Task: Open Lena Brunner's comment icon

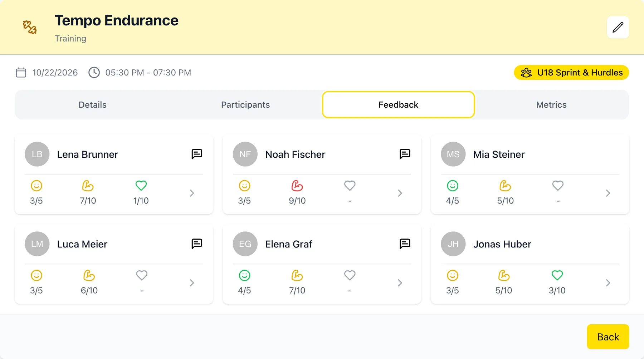Action: (197, 154)
